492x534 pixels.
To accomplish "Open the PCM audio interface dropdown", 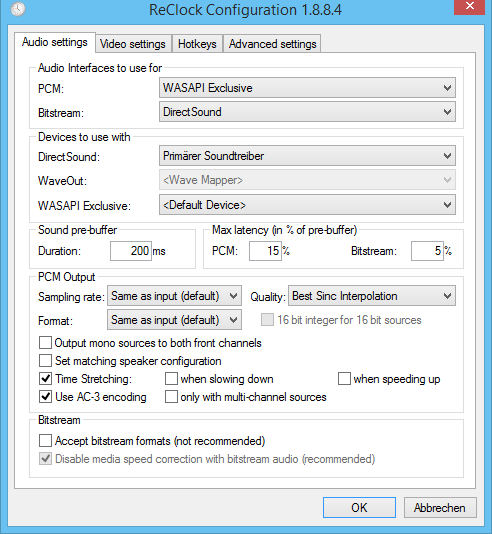I will coord(307,88).
